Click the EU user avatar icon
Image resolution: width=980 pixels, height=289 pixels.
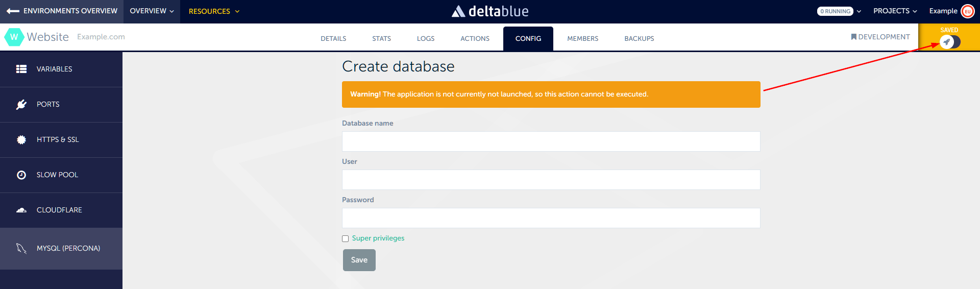tap(967, 11)
